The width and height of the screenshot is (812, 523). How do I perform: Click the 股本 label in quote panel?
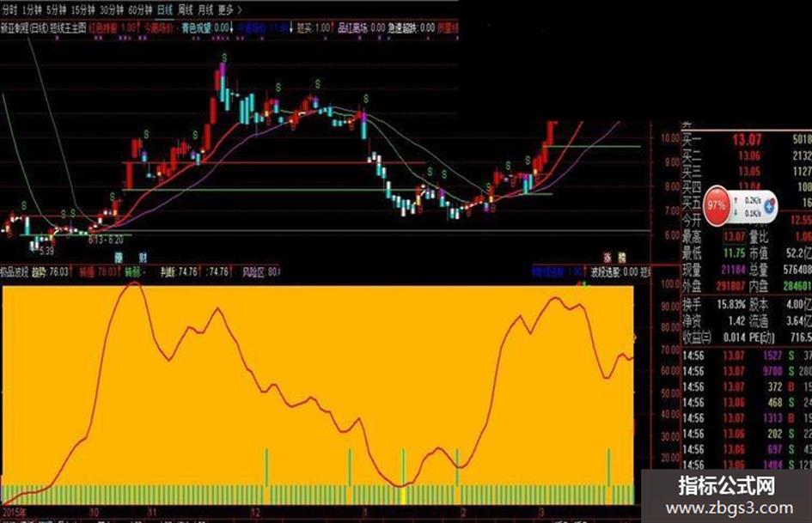click(759, 305)
